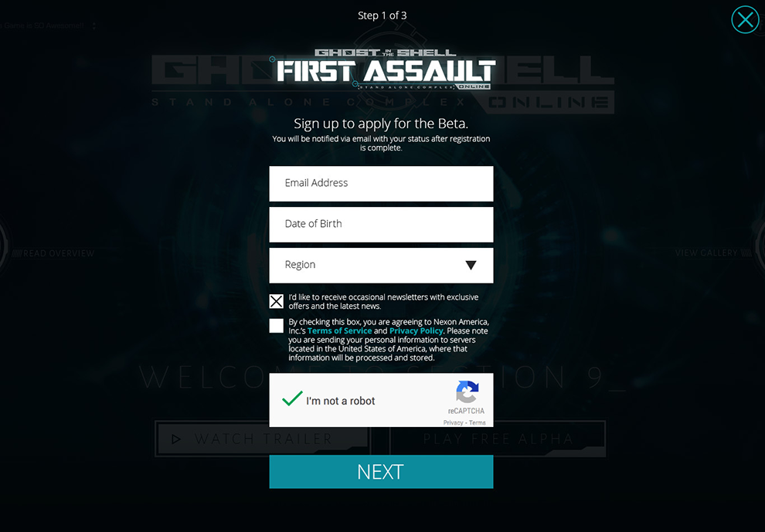Open the Region selection field
Image resolution: width=765 pixels, height=532 pixels.
pos(381,266)
